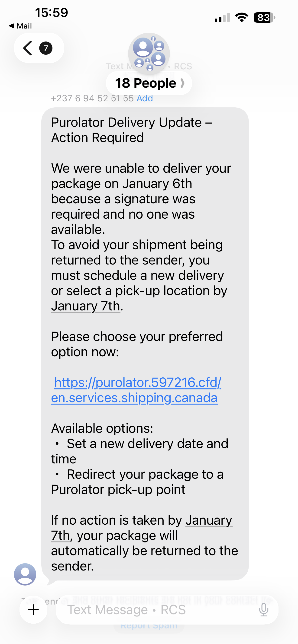
Task: Tap Add next to the phone number
Action: tap(145, 99)
